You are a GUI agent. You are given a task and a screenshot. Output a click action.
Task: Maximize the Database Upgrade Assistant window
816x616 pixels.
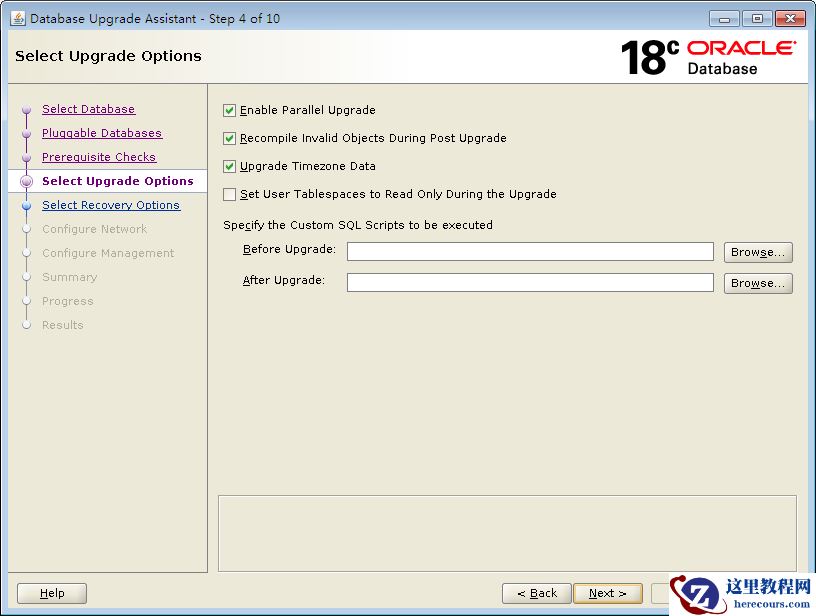[x=757, y=19]
